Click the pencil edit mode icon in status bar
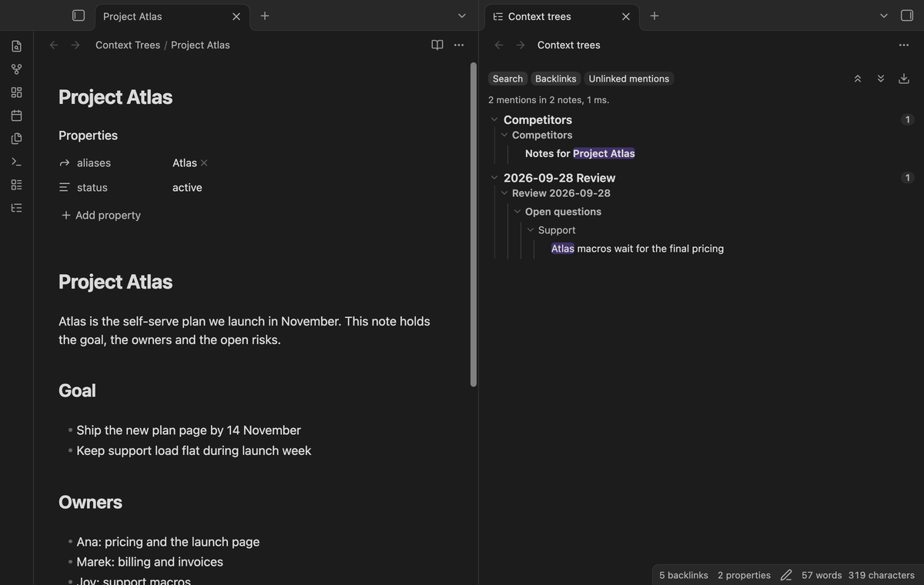 tap(786, 575)
